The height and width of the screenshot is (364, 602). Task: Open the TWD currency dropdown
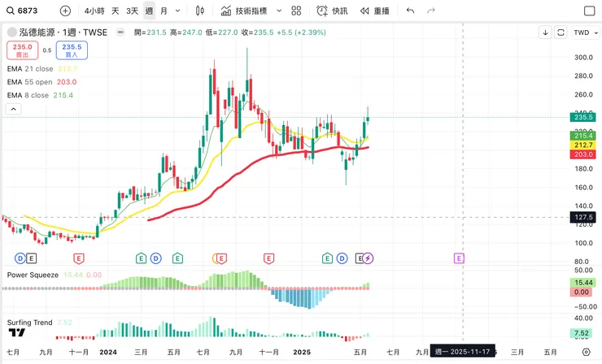point(586,32)
